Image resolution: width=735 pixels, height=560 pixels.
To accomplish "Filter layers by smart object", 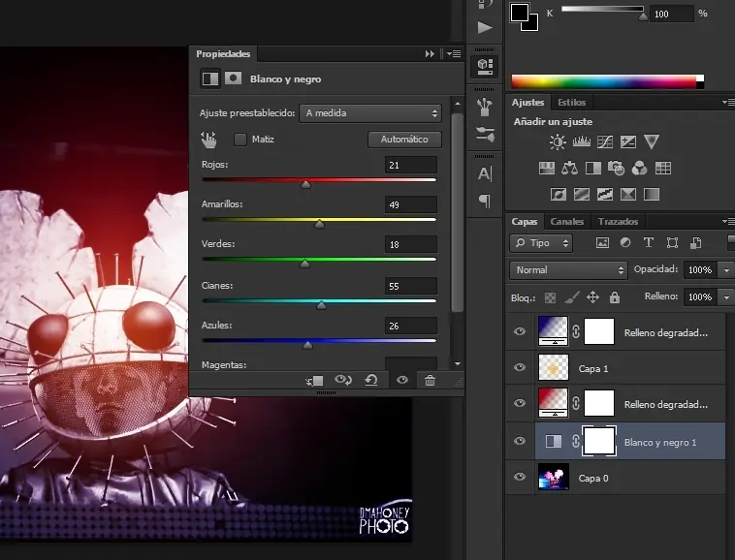I will (695, 242).
